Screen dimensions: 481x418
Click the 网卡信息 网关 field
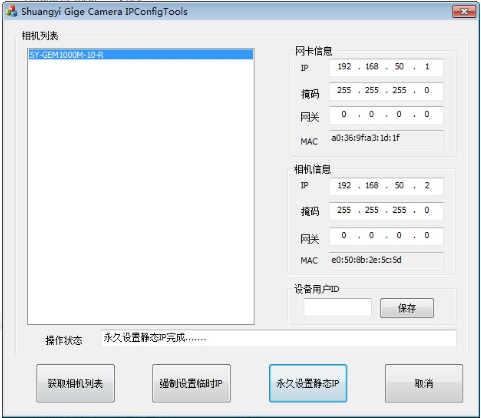point(386,115)
